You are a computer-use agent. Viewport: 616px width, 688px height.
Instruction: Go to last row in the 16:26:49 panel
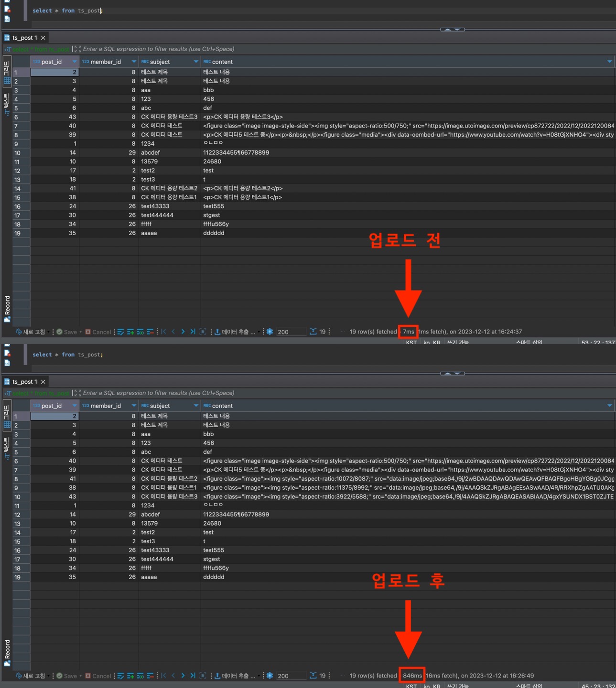[193, 676]
